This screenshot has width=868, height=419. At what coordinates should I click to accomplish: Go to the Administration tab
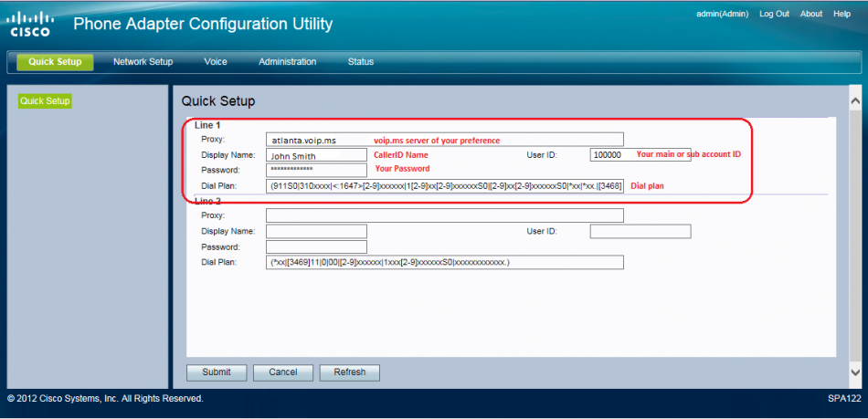click(x=287, y=62)
